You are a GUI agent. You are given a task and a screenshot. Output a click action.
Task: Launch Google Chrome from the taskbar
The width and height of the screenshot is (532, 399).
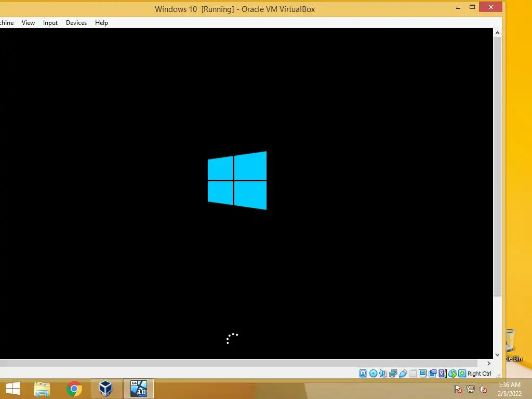point(74,389)
